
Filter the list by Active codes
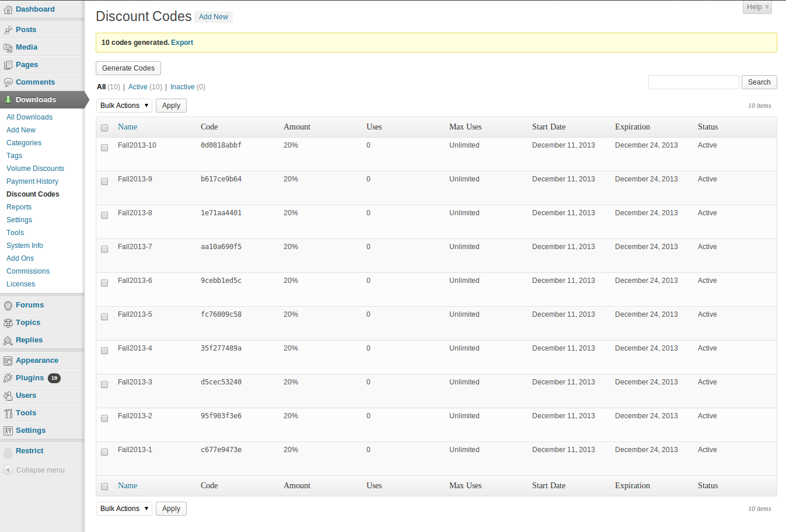(138, 87)
